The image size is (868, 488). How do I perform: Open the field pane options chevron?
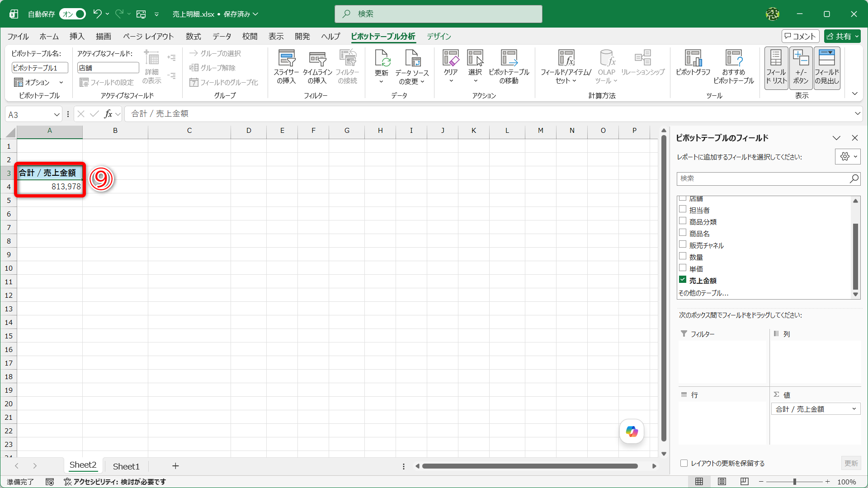click(x=836, y=138)
